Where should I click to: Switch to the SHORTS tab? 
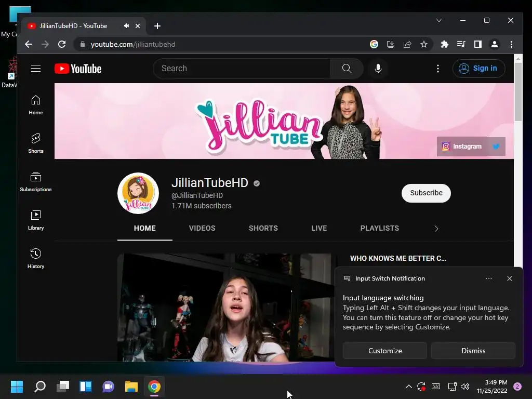click(263, 229)
